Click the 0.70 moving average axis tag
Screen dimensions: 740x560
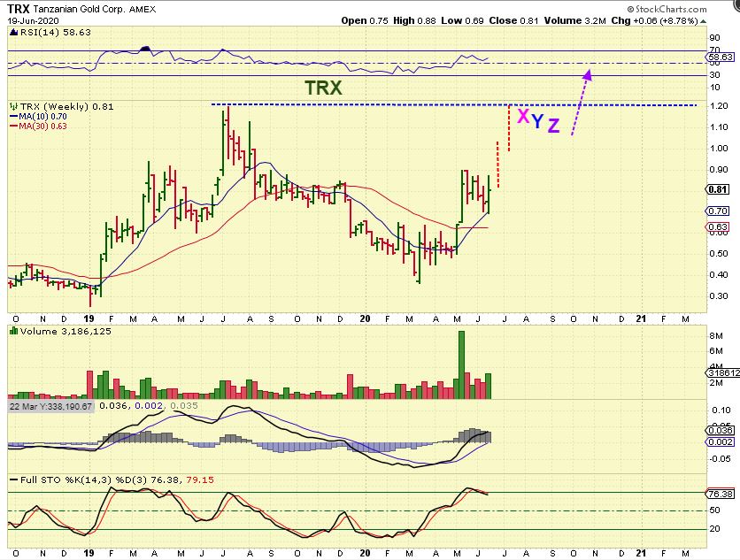click(717, 211)
